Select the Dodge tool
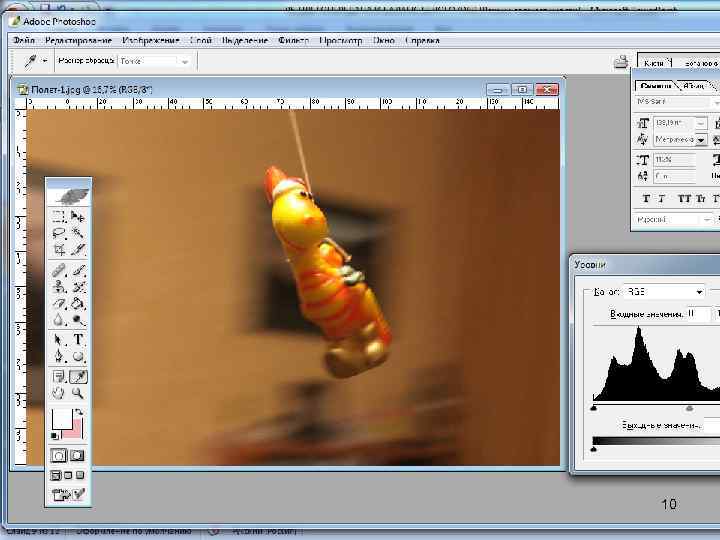720x540 pixels. tap(78, 320)
